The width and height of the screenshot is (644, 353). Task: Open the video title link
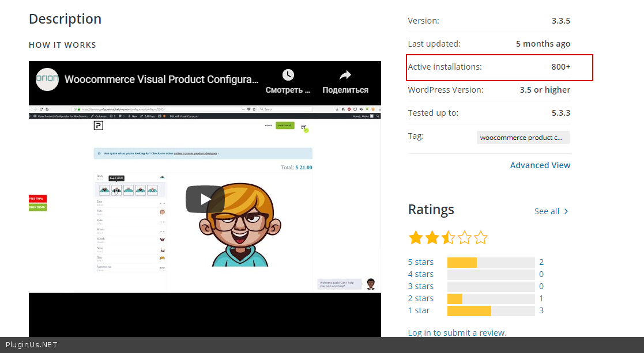[x=161, y=79]
